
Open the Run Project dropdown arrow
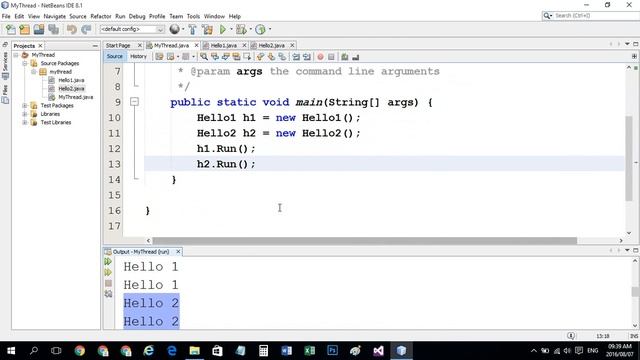pyautogui.click(x=231, y=29)
